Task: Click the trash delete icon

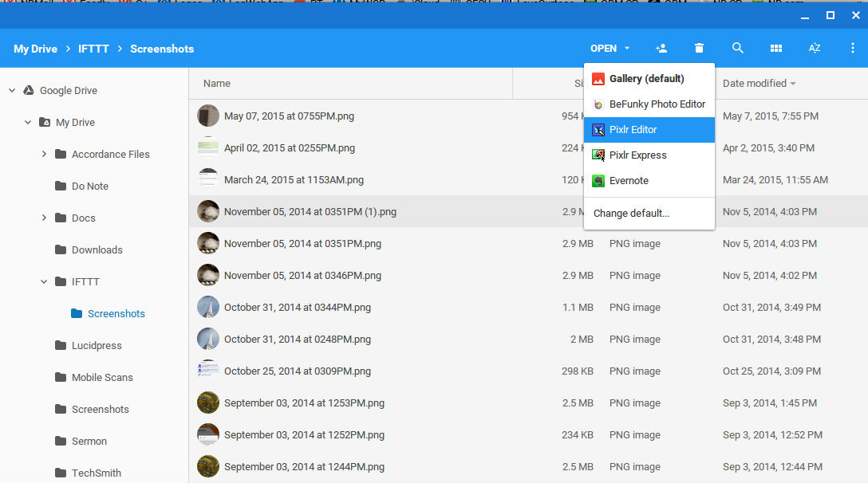Action: [x=699, y=48]
